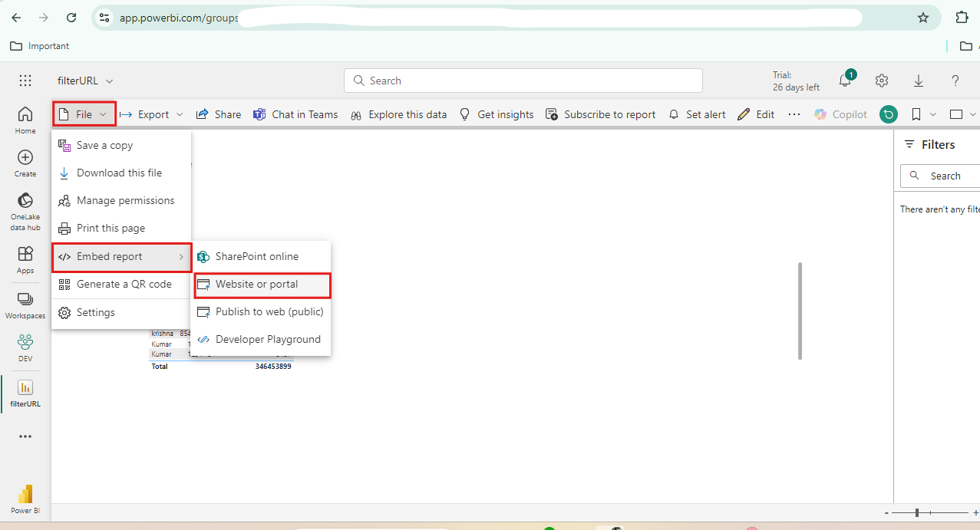The width and height of the screenshot is (980, 530).
Task: Bookmark this page with the star
Action: pos(923,17)
